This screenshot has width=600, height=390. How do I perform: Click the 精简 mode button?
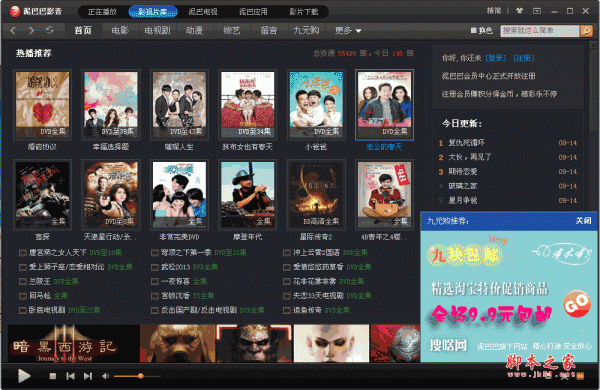(494, 11)
